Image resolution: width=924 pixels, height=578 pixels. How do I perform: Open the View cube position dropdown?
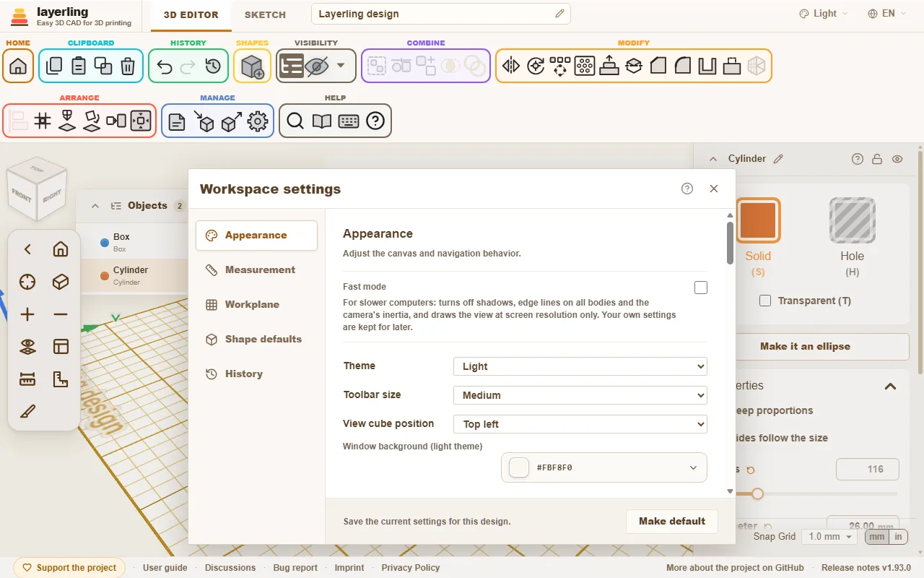580,424
